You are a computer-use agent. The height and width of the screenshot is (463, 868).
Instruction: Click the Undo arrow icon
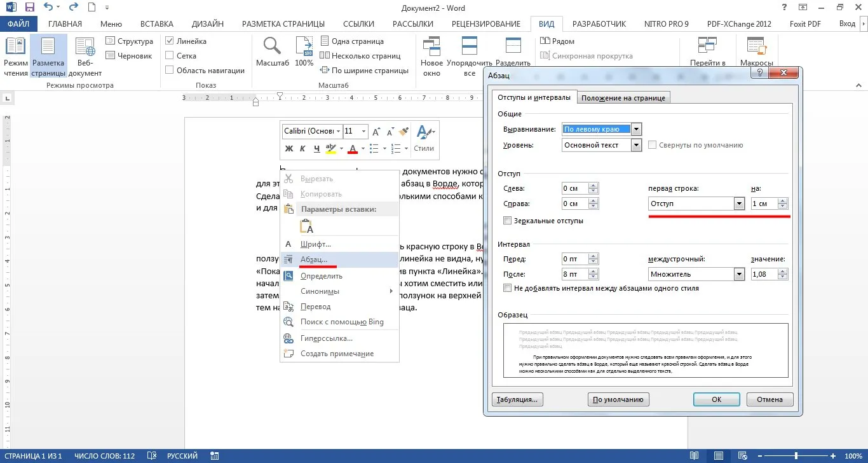pyautogui.click(x=48, y=8)
